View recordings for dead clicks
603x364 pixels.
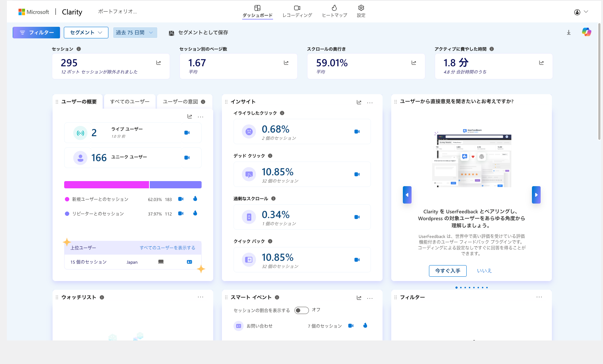357,174
